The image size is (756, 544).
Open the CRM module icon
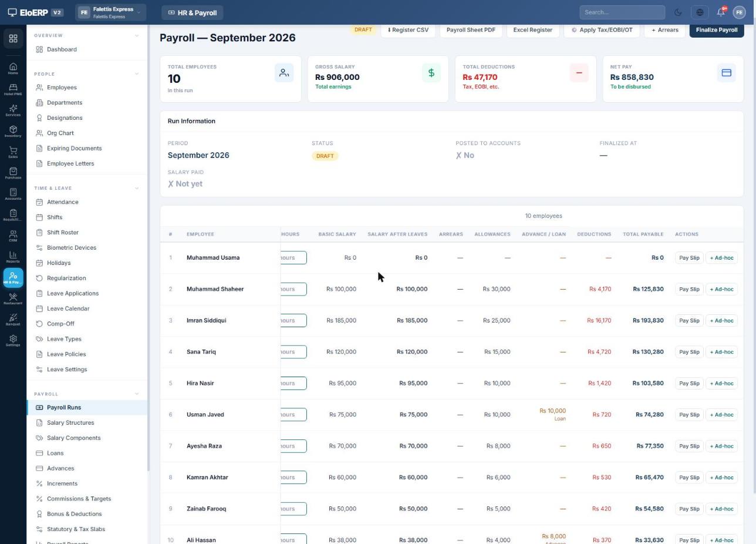click(13, 236)
